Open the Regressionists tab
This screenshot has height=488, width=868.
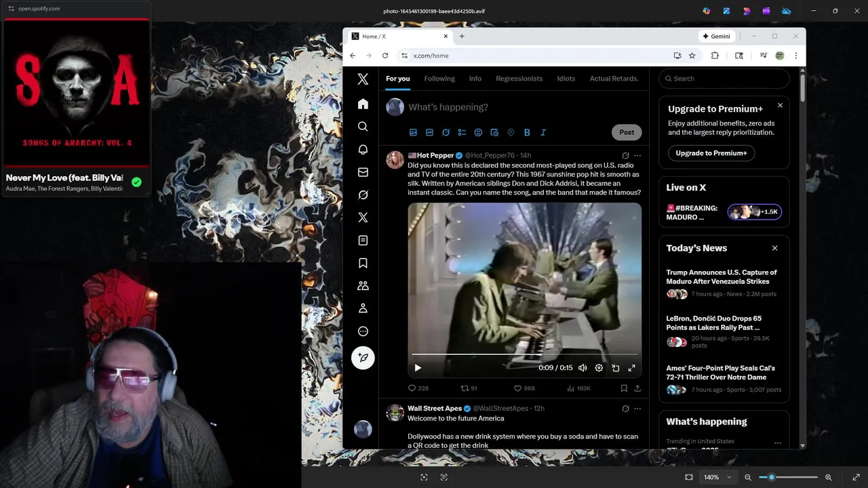(x=519, y=79)
